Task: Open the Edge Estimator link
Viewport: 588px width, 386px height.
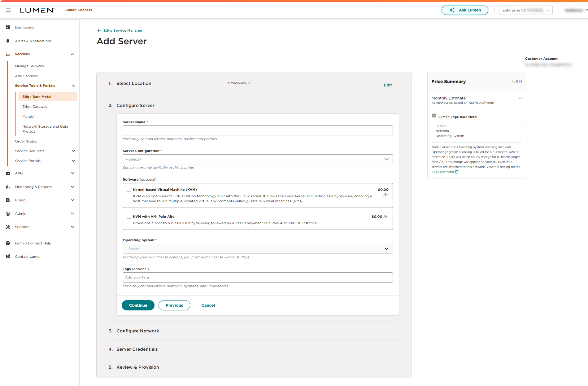Action: click(x=443, y=172)
